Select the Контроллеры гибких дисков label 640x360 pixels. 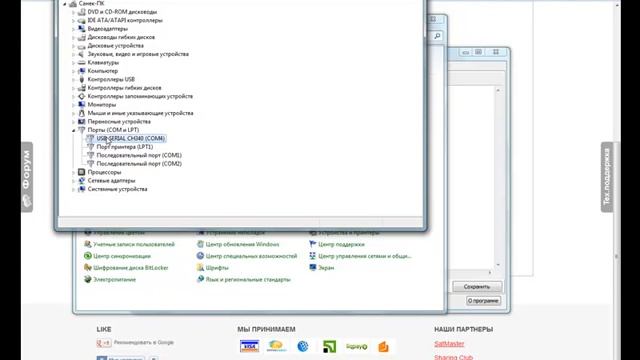[124, 88]
